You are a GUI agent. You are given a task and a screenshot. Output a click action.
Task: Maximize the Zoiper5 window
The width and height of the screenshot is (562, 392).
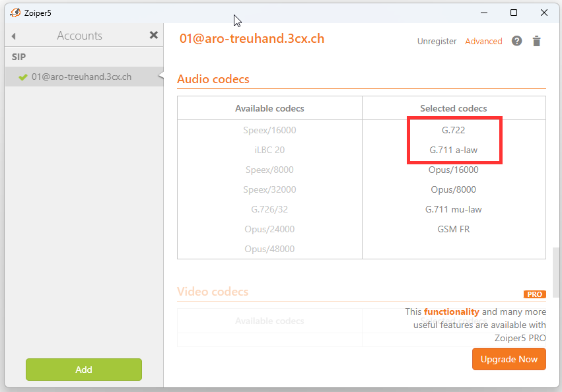point(514,13)
